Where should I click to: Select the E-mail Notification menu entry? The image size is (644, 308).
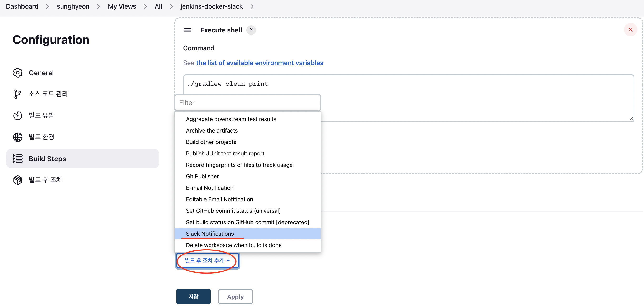click(210, 188)
